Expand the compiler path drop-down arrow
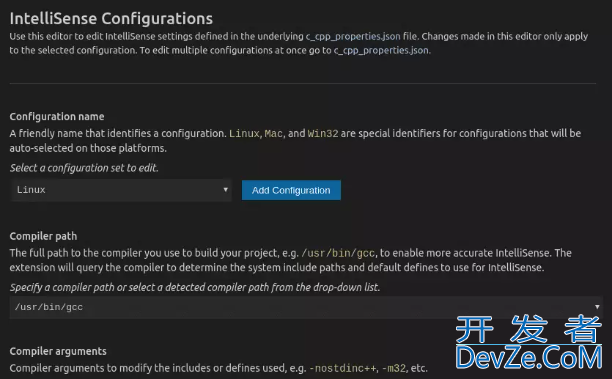 (597, 307)
